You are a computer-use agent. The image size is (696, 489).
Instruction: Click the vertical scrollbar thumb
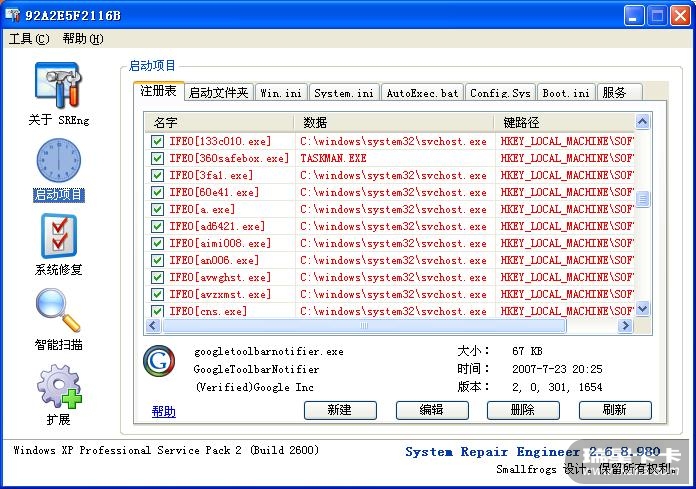tap(642, 199)
